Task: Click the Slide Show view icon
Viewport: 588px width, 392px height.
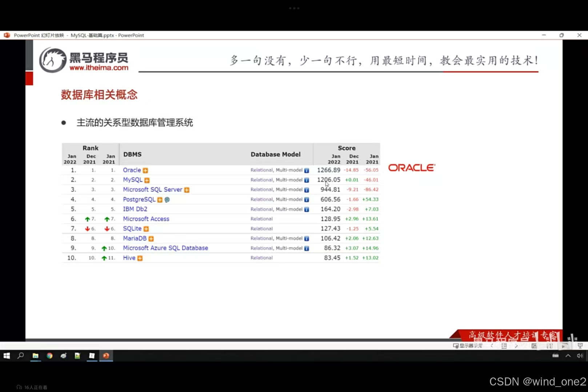Action: tap(580, 345)
